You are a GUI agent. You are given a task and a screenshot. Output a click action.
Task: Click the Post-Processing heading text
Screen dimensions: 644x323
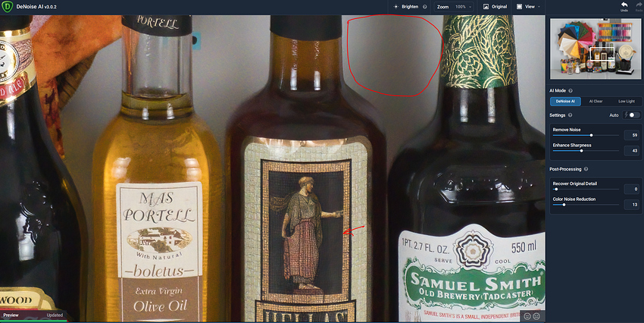565,169
